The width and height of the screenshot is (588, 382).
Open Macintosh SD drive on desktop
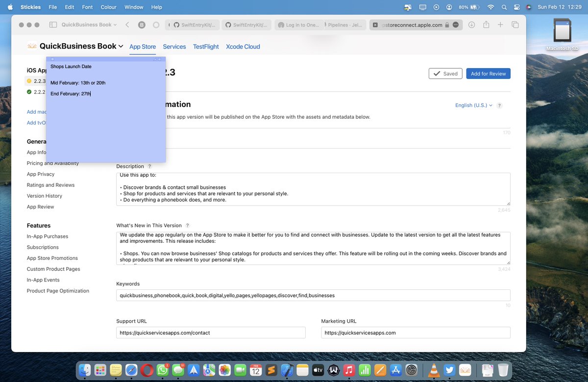coord(562,33)
